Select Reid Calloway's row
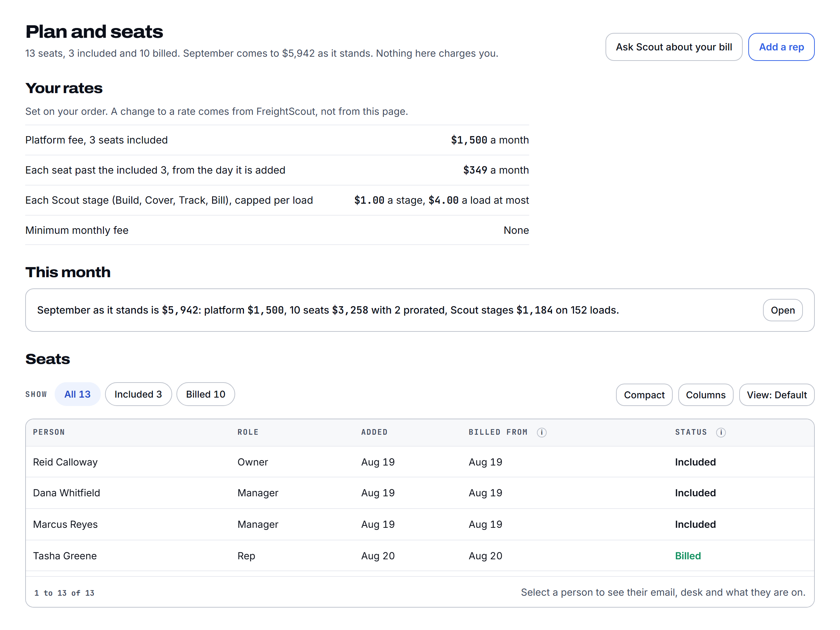 [420, 462]
